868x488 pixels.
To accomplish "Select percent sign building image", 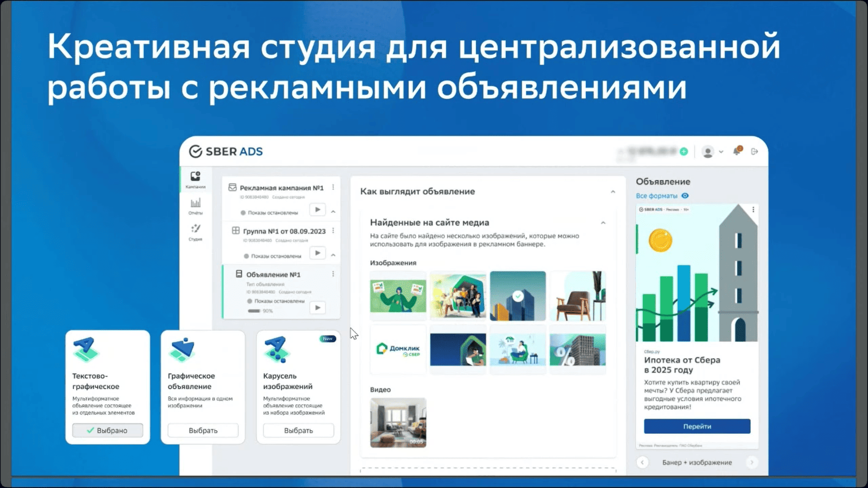I will [x=578, y=349].
